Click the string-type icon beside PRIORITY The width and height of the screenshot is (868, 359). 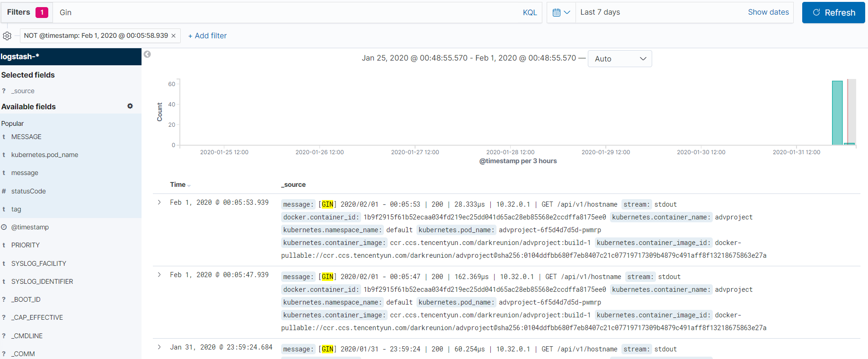[4, 245]
